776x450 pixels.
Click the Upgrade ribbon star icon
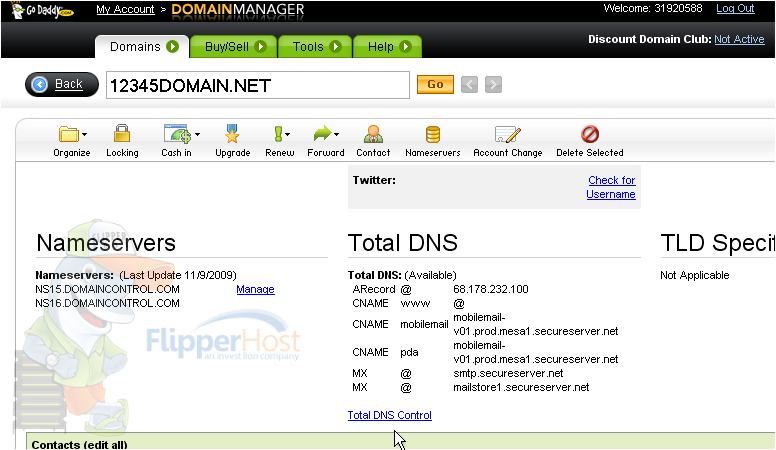[232, 134]
